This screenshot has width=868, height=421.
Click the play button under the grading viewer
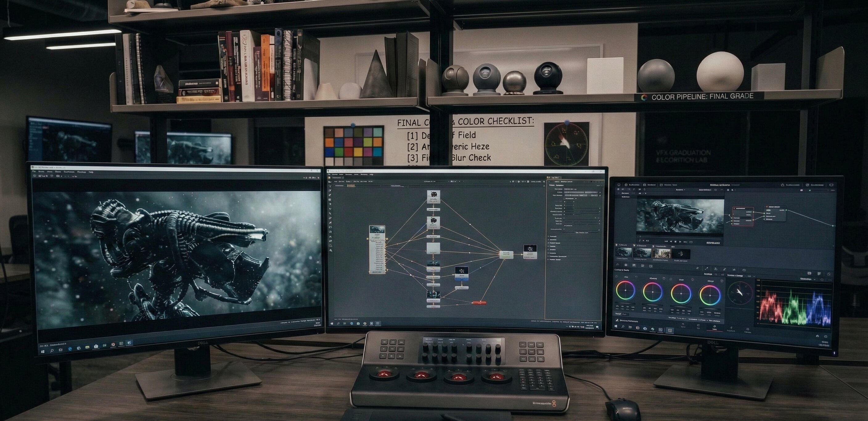coord(680,242)
